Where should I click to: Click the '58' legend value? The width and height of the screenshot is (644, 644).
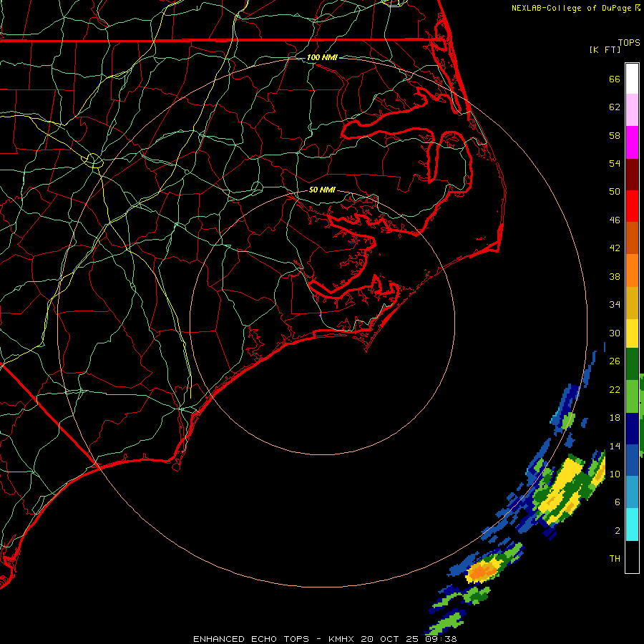pyautogui.click(x=615, y=135)
